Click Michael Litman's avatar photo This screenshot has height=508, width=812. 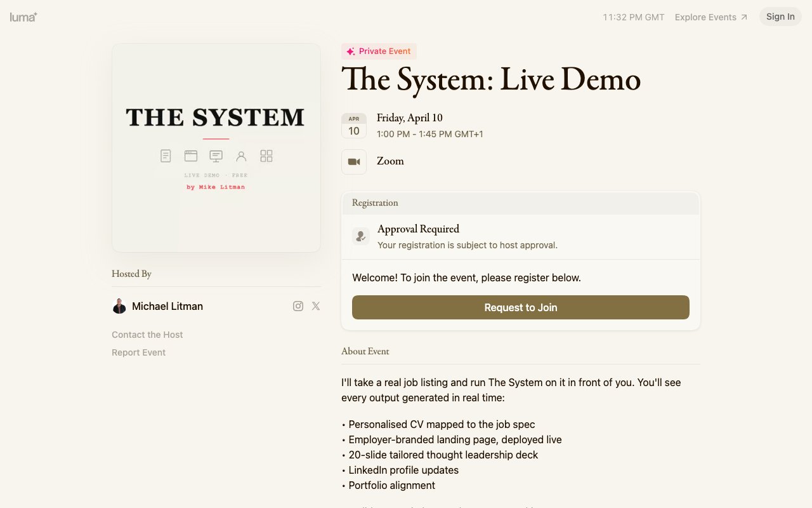(x=119, y=305)
